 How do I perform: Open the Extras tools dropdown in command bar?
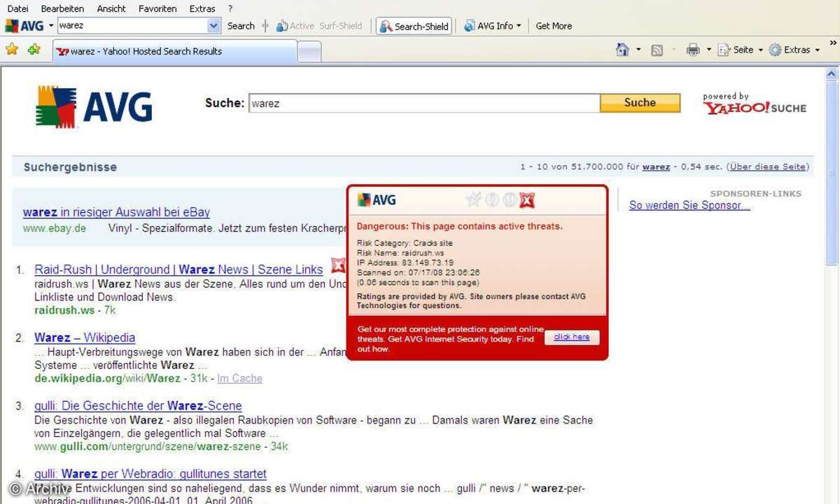[794, 50]
